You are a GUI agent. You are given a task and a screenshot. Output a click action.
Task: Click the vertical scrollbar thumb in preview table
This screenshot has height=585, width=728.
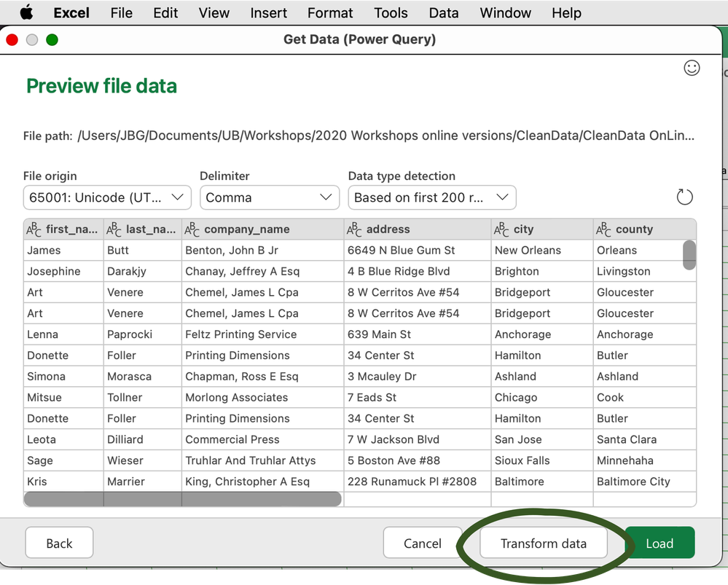689,254
